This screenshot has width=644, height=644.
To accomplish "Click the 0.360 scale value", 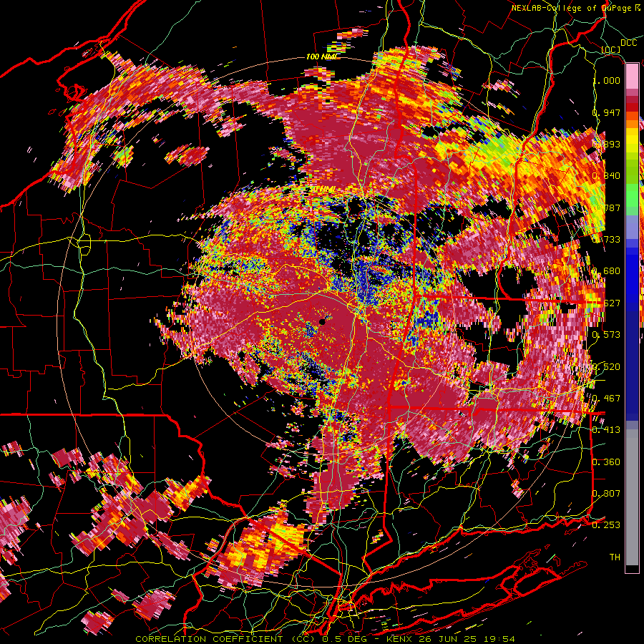I will (x=607, y=462).
